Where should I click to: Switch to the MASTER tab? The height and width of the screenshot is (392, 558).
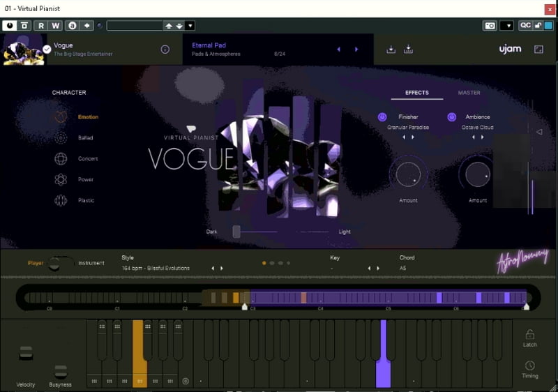click(469, 93)
